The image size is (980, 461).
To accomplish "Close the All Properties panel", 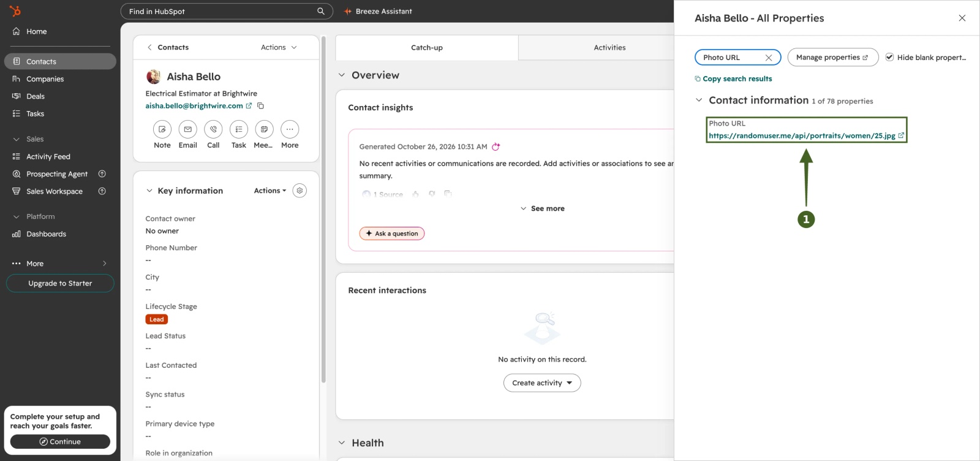I will [x=962, y=18].
